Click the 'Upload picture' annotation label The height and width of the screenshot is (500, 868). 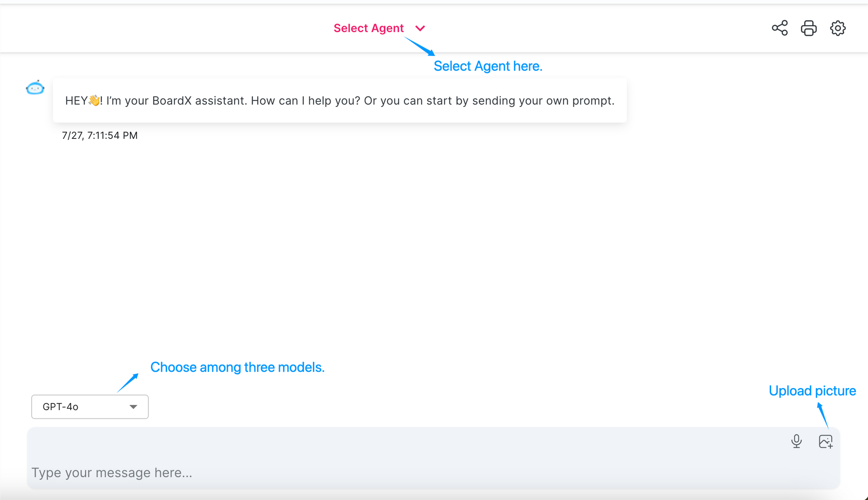(x=812, y=391)
